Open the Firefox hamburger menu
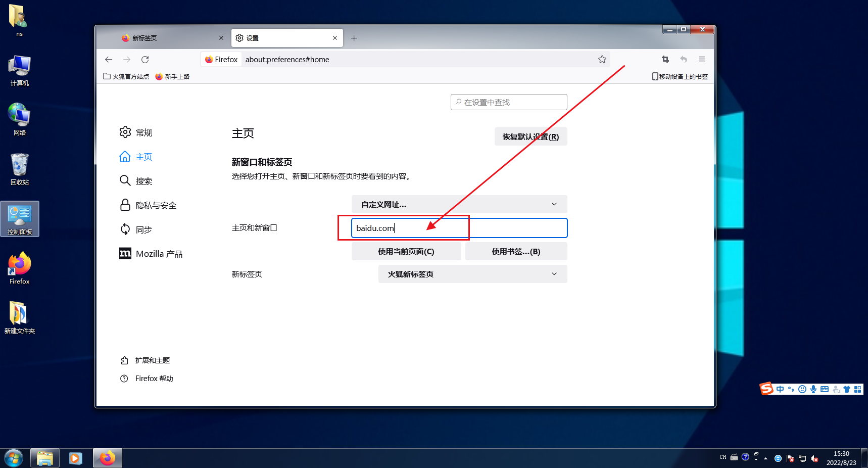 702,59
